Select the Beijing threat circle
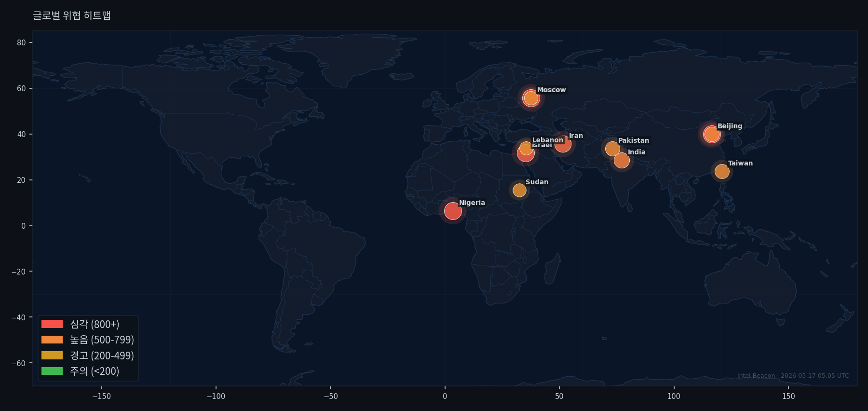 [712, 134]
